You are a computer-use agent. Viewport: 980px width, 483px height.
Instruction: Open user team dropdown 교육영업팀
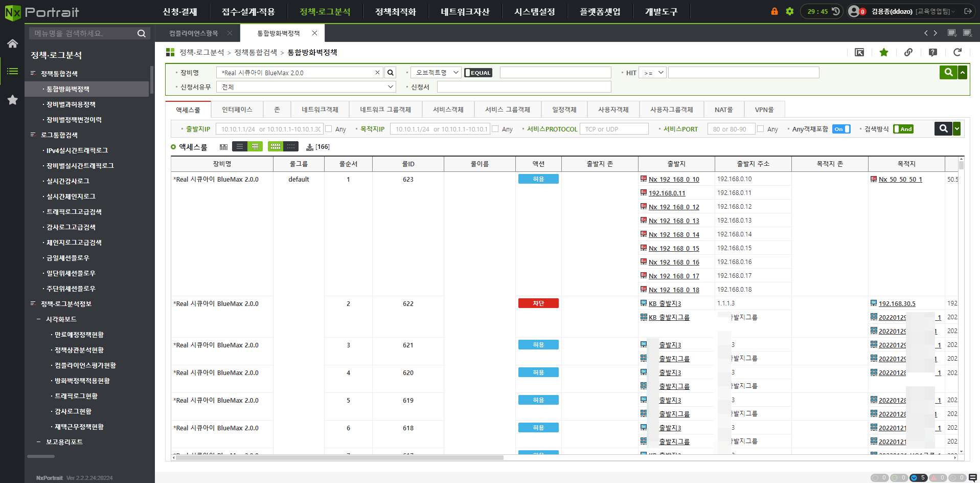pyautogui.click(x=936, y=11)
